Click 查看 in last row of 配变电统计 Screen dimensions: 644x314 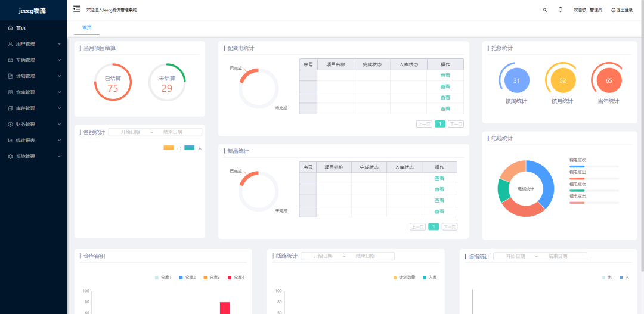click(x=445, y=109)
